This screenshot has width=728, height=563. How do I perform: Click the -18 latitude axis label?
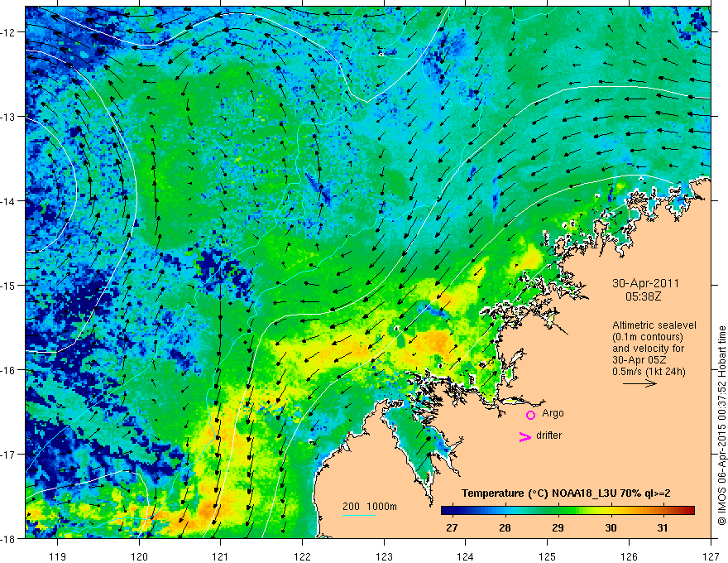pyautogui.click(x=8, y=538)
